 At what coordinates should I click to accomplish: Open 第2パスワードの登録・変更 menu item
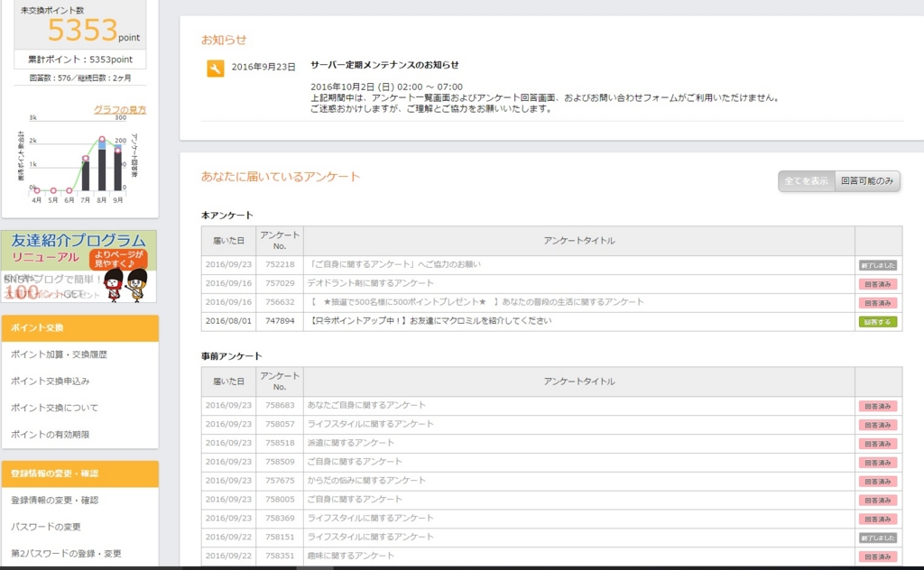click(66, 554)
